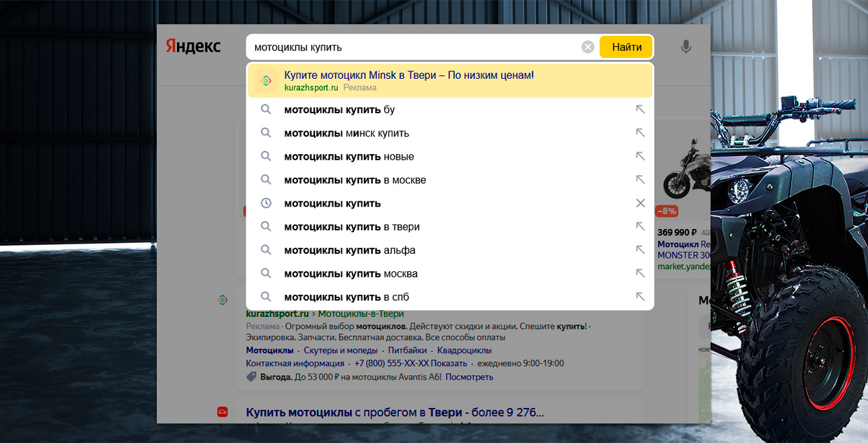Open the "Квадроциклы" sitelink
The image size is (868, 443).
(464, 350)
